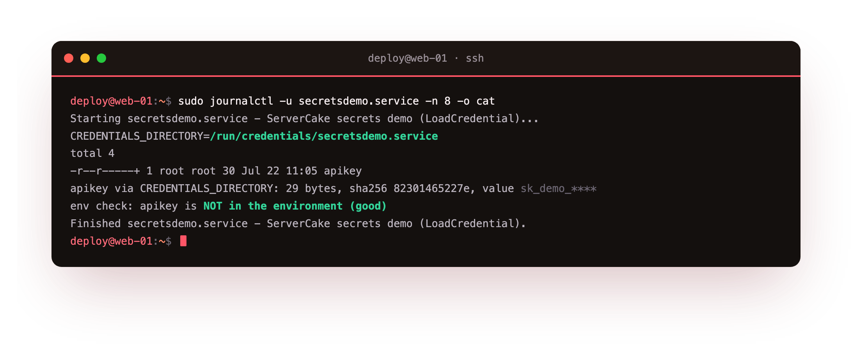The width and height of the screenshot is (868, 361).
Task: Click the first 'deploy@web-01:~$' prompt
Action: point(121,101)
